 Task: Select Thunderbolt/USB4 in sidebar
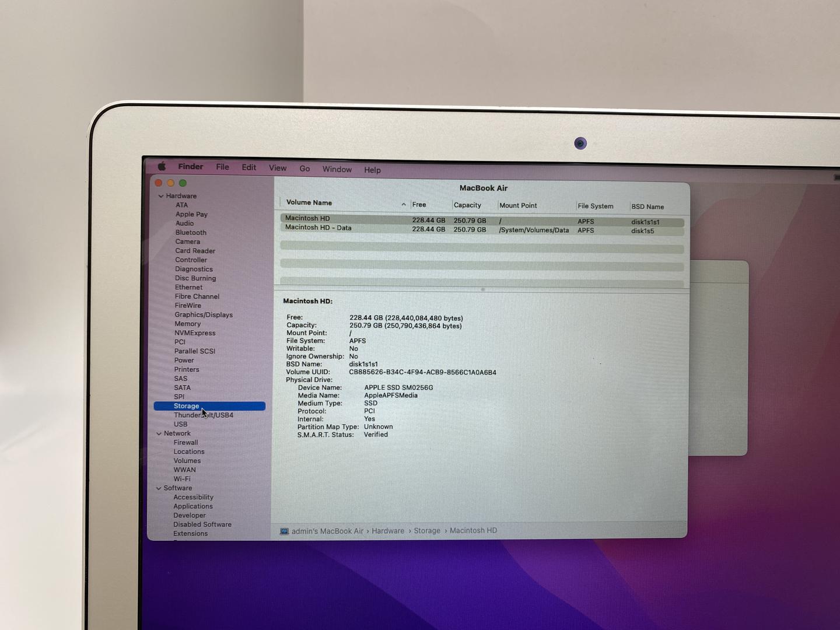pos(203,415)
